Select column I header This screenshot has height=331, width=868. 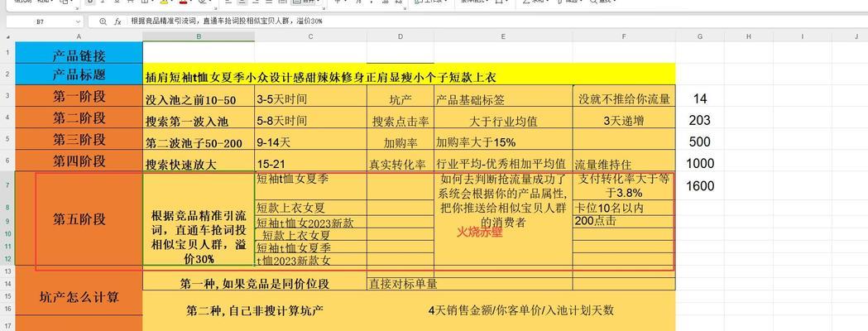802,36
